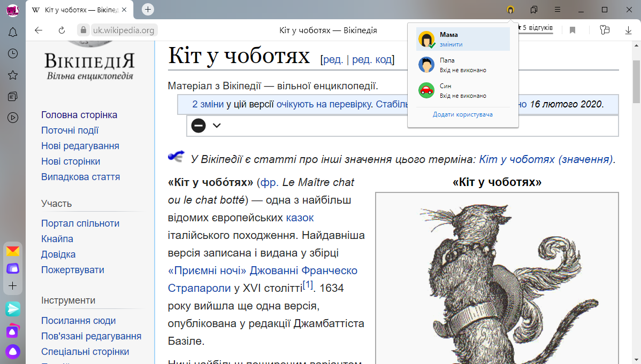Image resolution: width=641 pixels, height=364 pixels.
Task: Open Yandex Mail envelope icon
Action: (x=13, y=251)
